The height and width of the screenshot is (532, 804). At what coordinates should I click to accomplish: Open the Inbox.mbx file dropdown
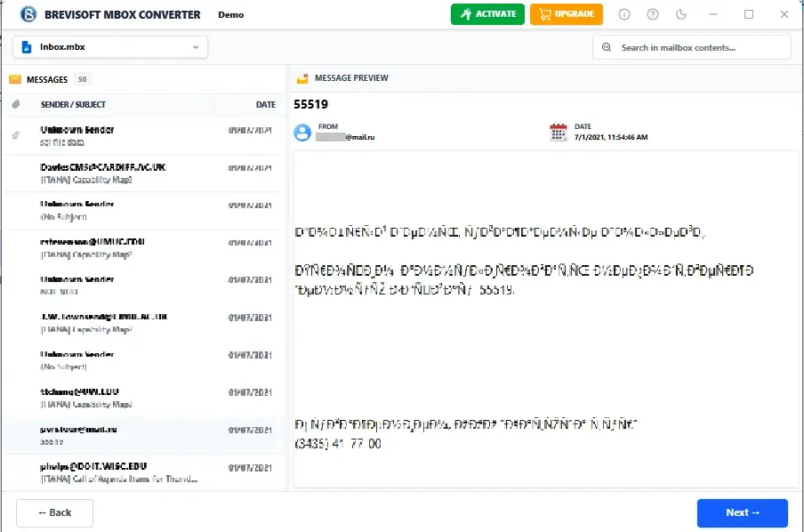pyautogui.click(x=110, y=47)
